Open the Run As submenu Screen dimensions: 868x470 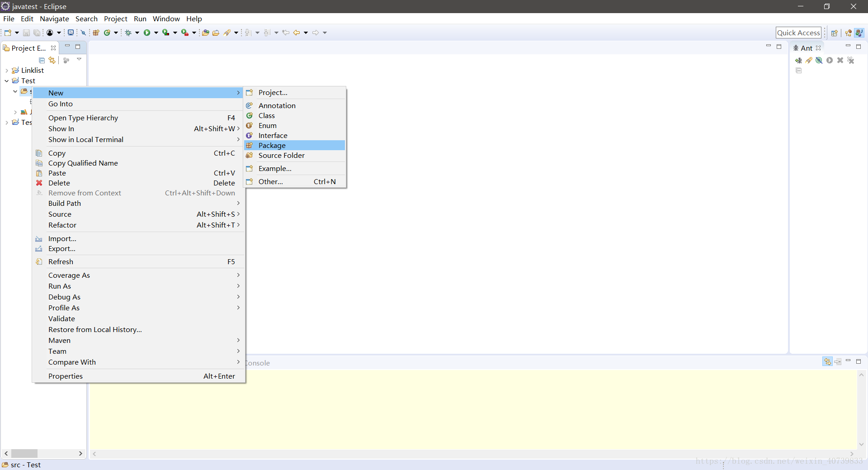139,286
